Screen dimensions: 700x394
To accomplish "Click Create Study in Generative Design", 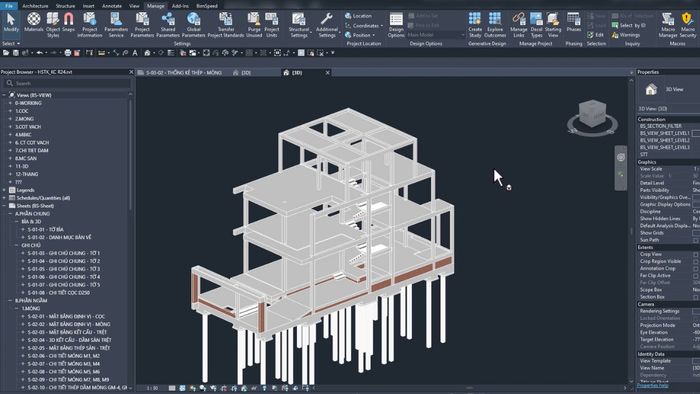I will point(475,25).
